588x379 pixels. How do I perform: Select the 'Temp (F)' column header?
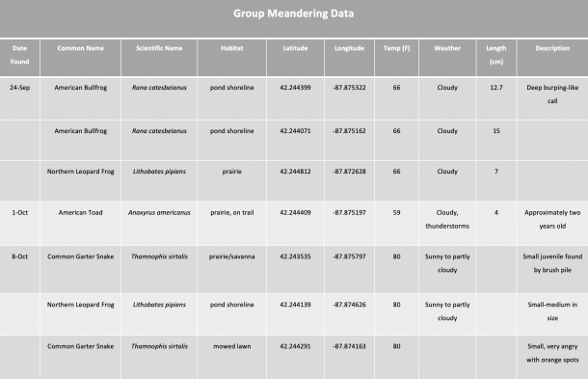396,48
